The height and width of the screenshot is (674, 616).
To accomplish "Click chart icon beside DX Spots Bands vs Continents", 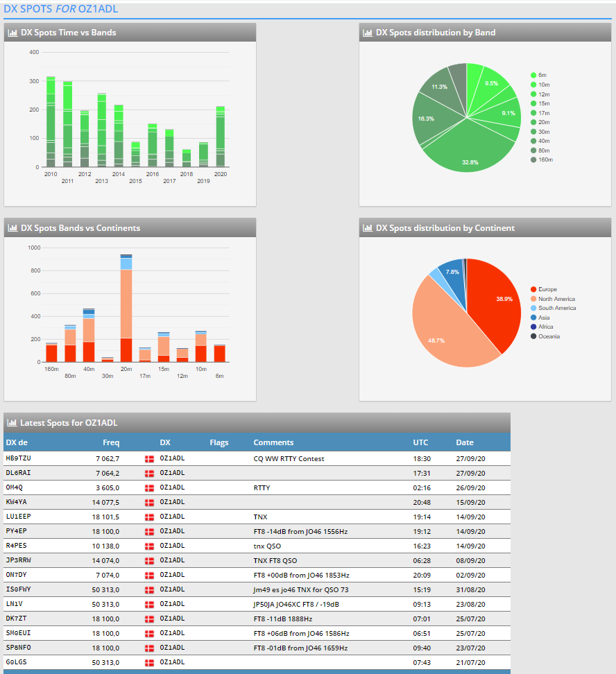I will 12,228.
